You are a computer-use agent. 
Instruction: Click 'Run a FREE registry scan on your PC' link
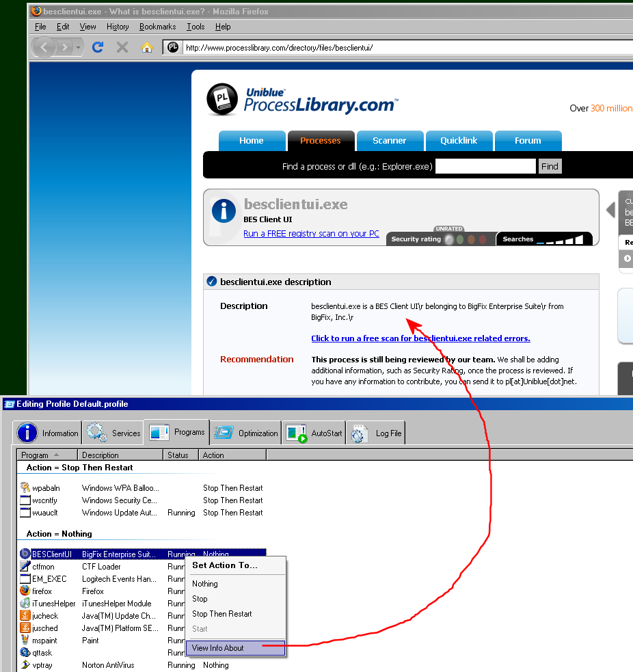(311, 234)
